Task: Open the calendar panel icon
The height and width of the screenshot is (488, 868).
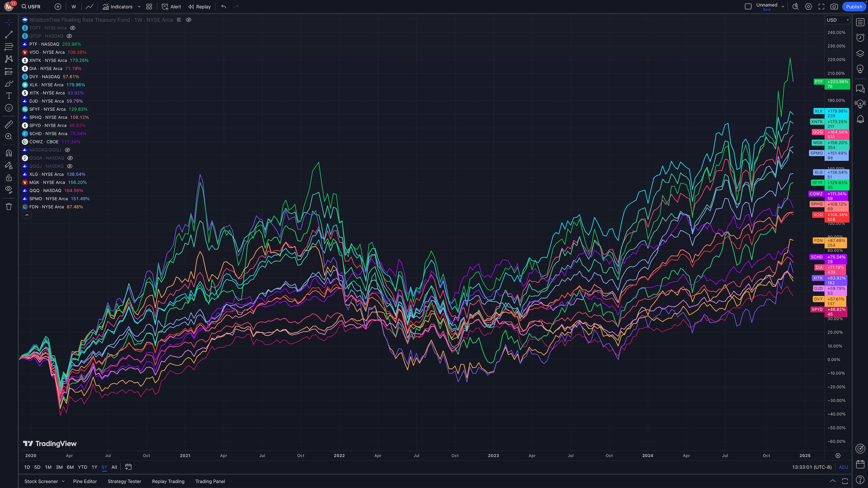Action: click(860, 464)
